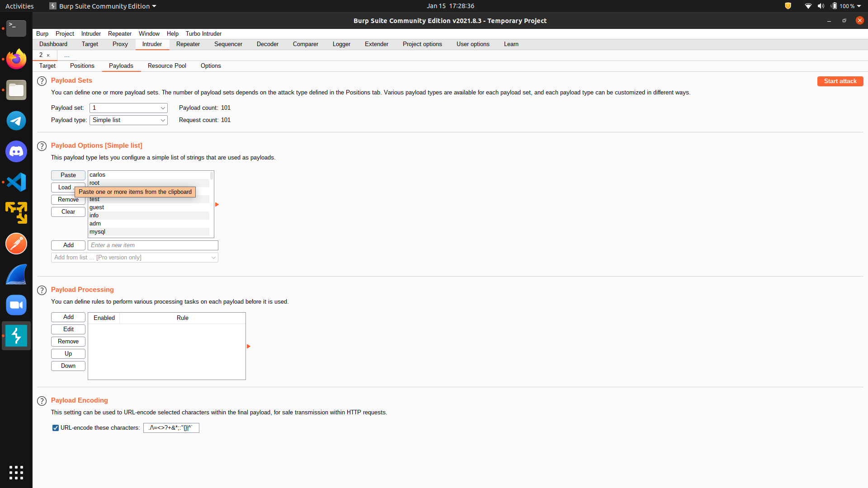Click the orange arrow beside the rules table
The image size is (868, 488).
click(x=249, y=347)
